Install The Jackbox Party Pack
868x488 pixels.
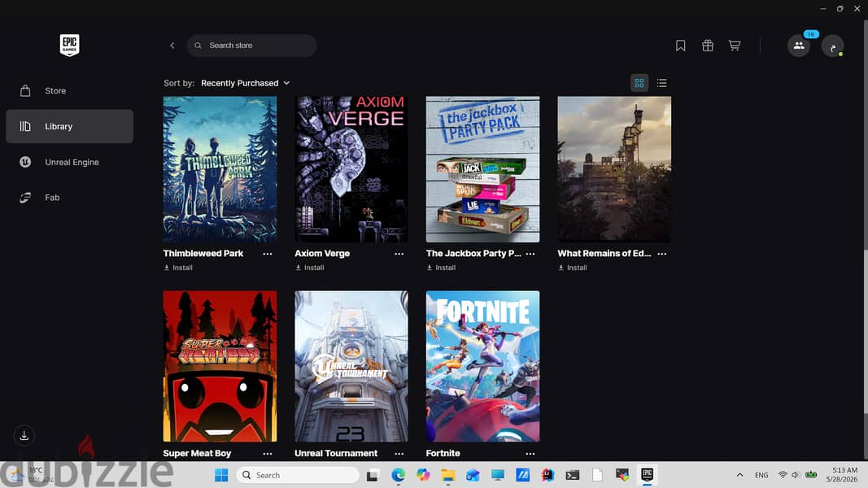[441, 268]
